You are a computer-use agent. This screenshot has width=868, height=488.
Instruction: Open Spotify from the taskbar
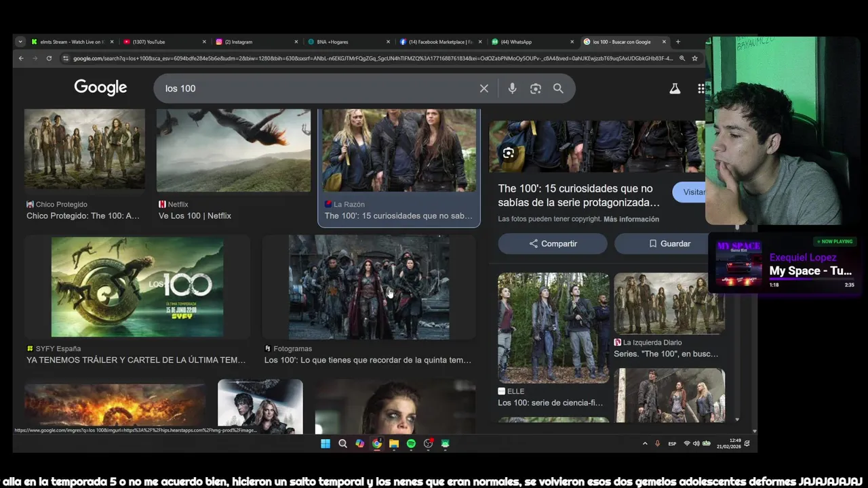(x=411, y=444)
